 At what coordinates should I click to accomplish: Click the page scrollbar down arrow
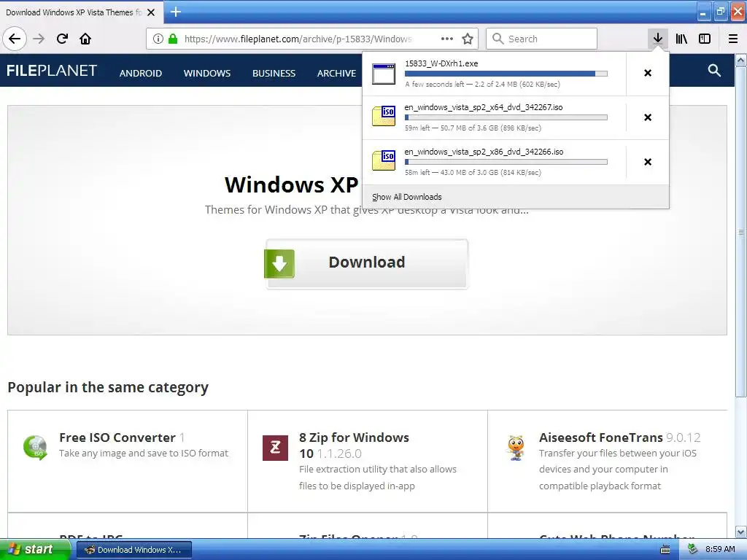point(741,532)
